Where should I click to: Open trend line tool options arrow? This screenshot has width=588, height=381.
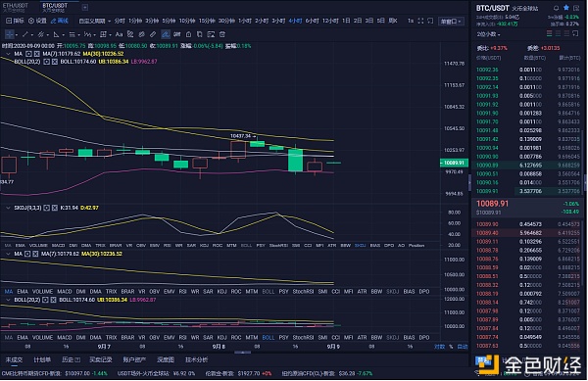coord(31,35)
